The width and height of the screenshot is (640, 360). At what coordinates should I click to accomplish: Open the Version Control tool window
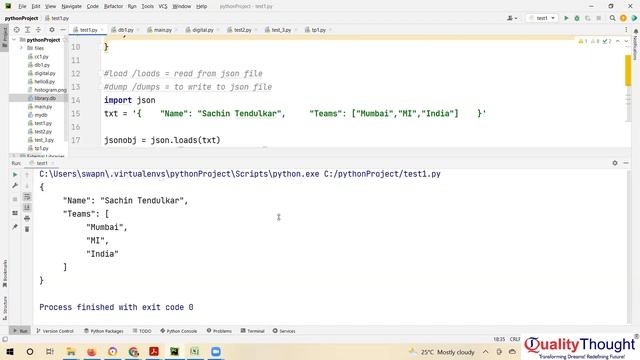tap(55, 331)
